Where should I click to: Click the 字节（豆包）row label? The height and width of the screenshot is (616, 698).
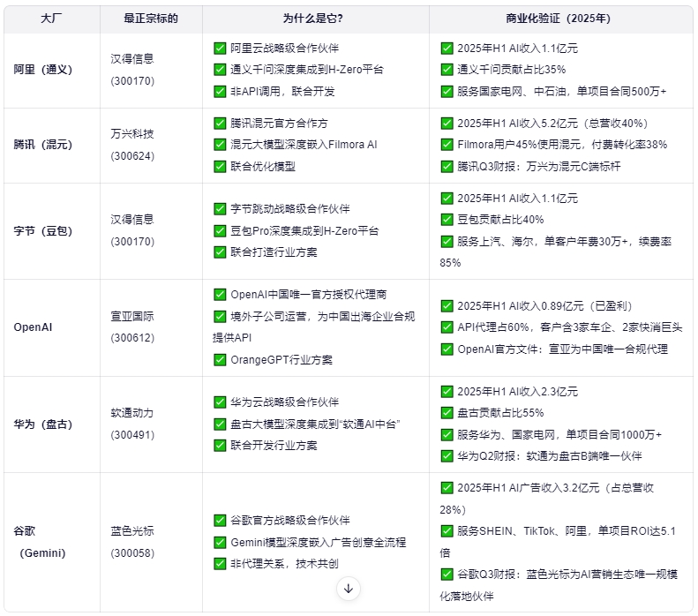(x=42, y=230)
